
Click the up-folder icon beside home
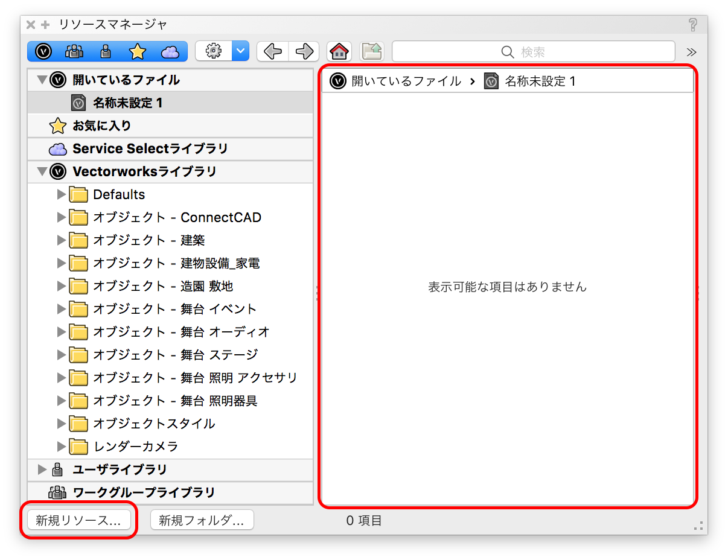pos(372,51)
